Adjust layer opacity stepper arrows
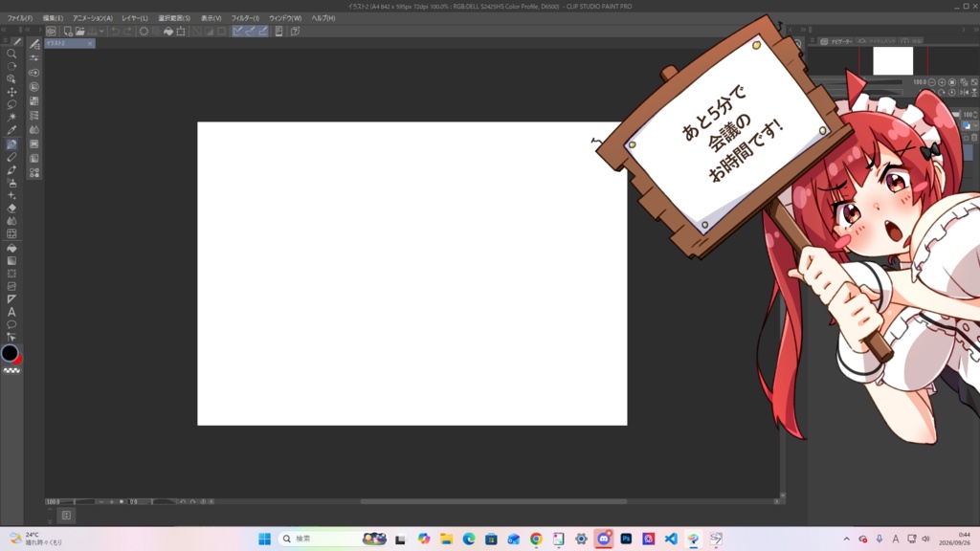Screen dimensions: 980x551 (x=977, y=115)
